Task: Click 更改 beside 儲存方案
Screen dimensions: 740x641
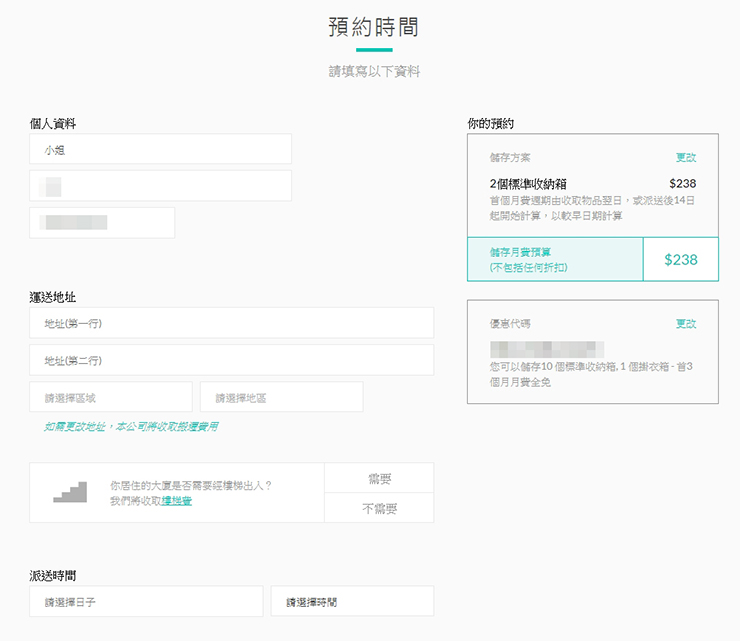Action: pyautogui.click(x=686, y=158)
